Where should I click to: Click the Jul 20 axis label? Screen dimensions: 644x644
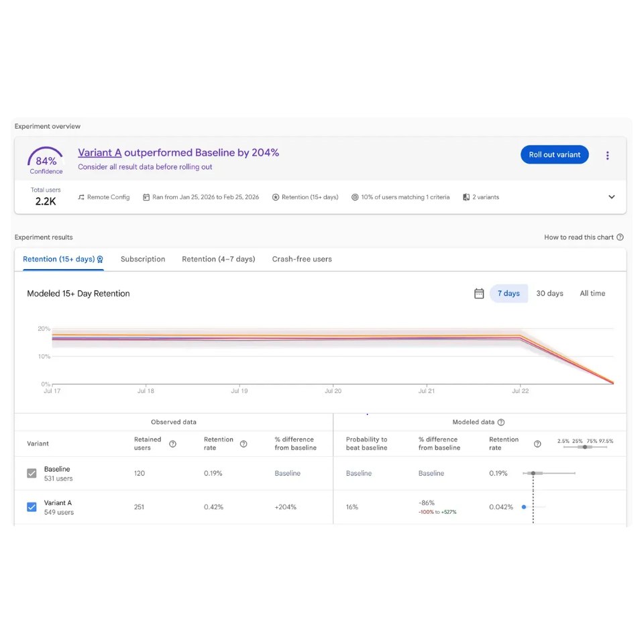[x=333, y=391]
